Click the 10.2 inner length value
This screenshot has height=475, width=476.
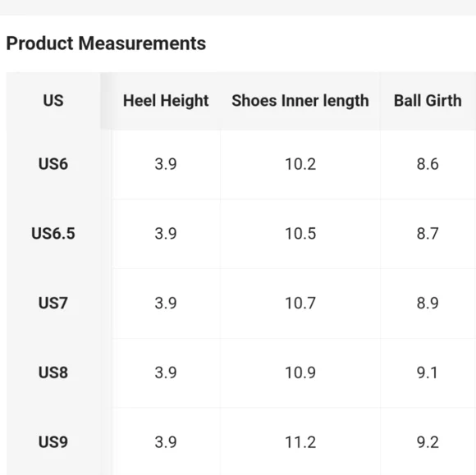[300, 164]
